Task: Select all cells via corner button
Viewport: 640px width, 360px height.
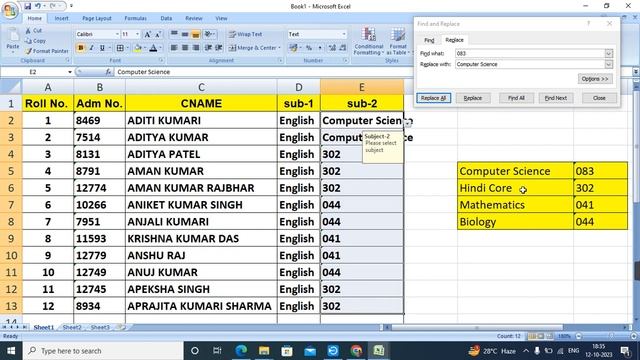Action: [x=11, y=87]
